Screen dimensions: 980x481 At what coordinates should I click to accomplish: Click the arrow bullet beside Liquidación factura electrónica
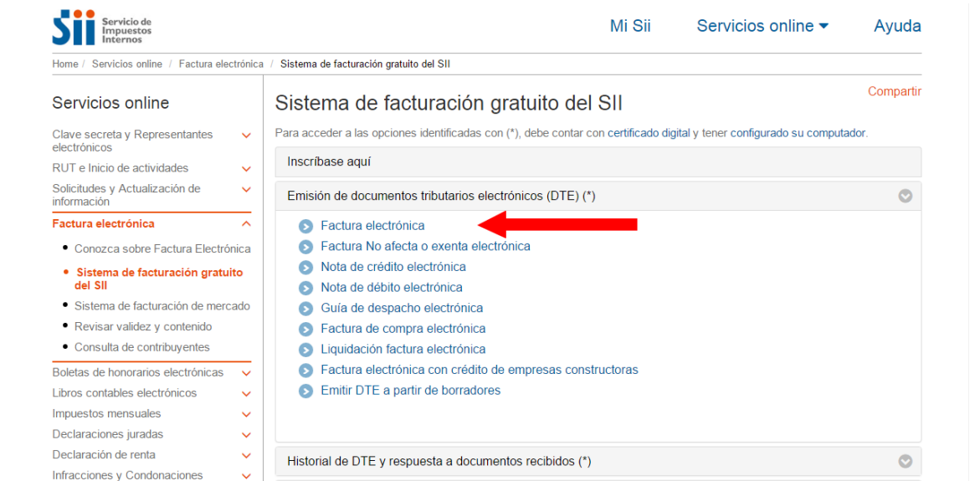[305, 350]
